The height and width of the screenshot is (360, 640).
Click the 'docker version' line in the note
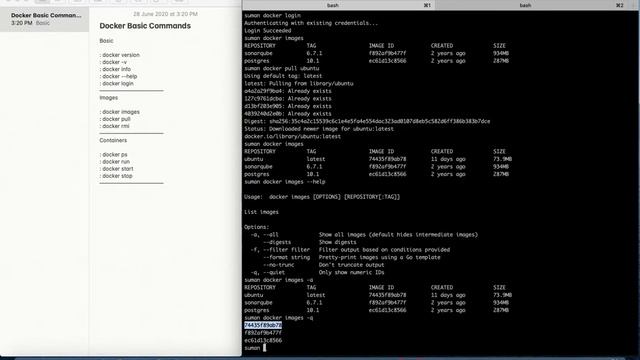pyautogui.click(x=120, y=55)
